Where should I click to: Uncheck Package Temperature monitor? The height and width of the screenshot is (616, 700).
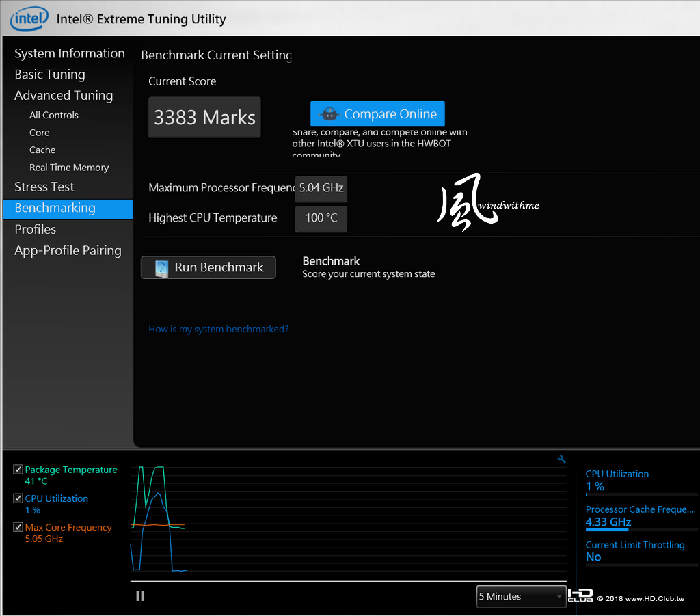[x=18, y=469]
